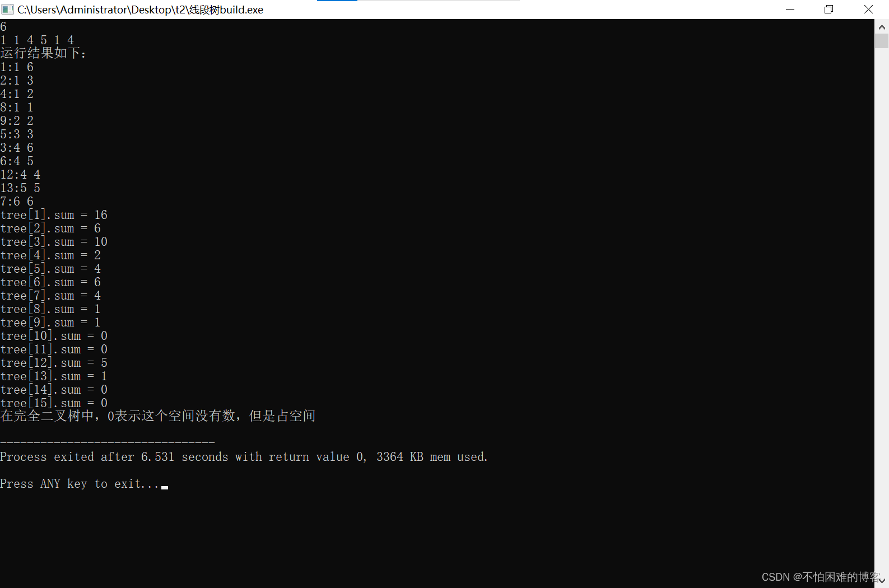Image resolution: width=889 pixels, height=588 pixels.
Task: Click the console app icon in title bar
Action: click(8, 10)
